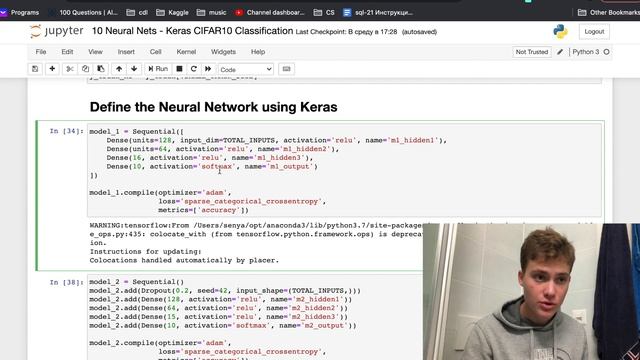
Task: Open Other Bookmarks folder
Action: (609, 13)
